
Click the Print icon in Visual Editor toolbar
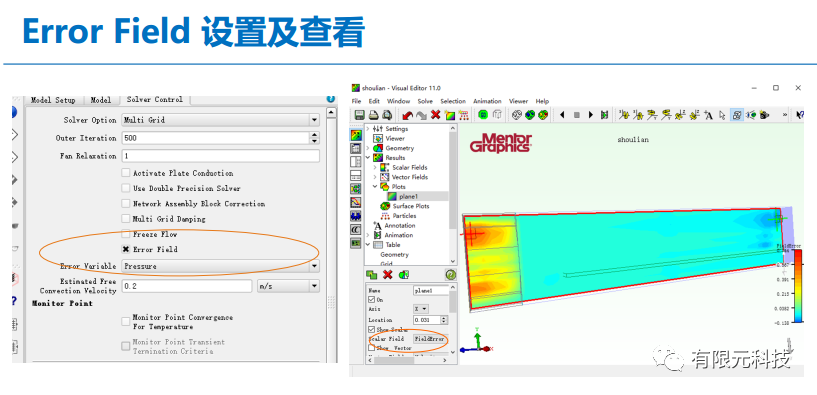tap(373, 115)
